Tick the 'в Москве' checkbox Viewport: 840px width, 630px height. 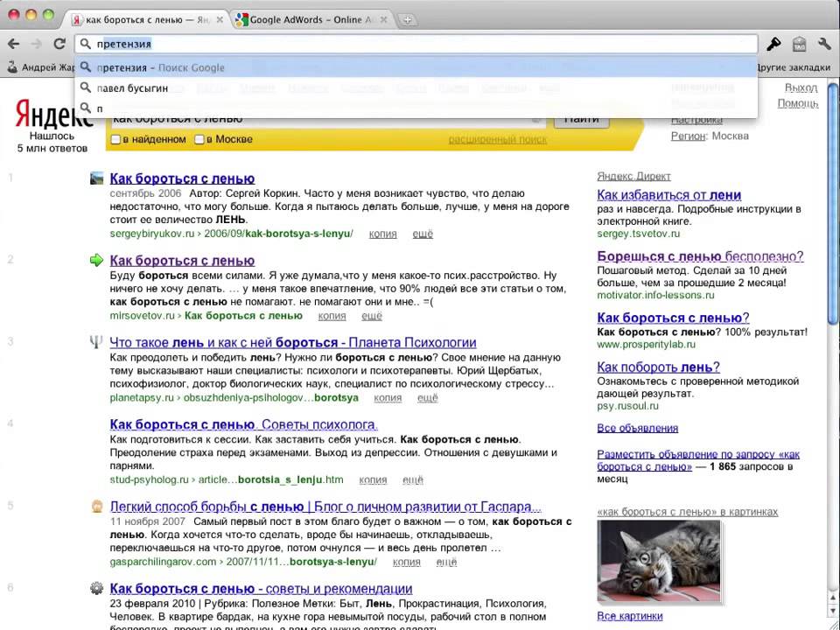coord(199,139)
